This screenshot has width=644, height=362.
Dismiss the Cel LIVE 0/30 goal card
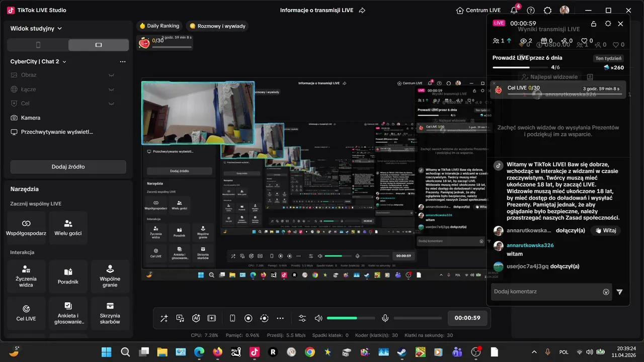coord(494,83)
